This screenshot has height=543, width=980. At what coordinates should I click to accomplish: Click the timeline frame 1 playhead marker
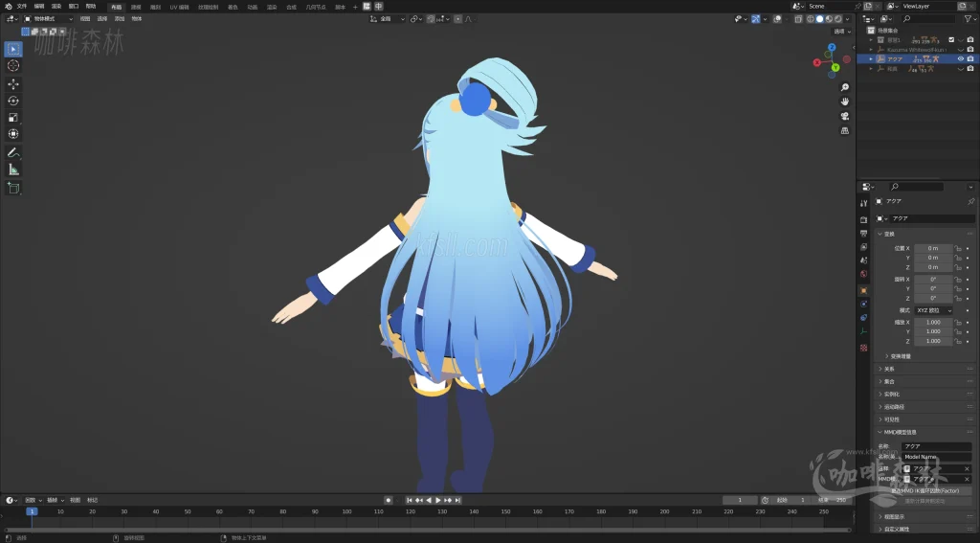pyautogui.click(x=32, y=511)
